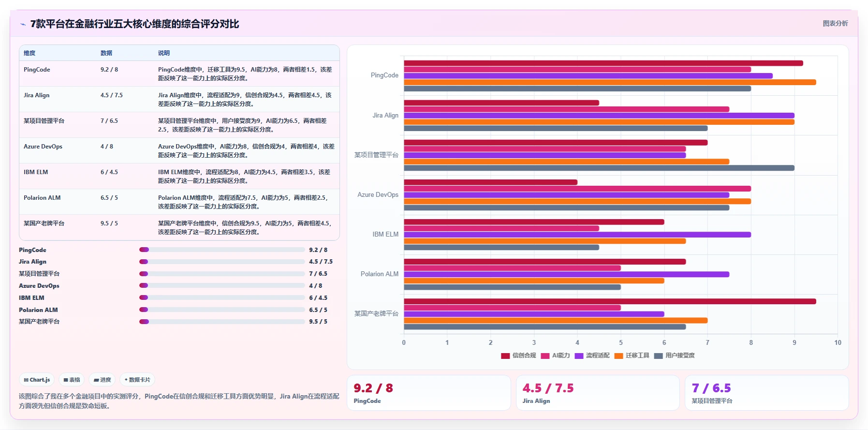Click the PingCode description text in the table
This screenshot has height=430, width=868.
pyautogui.click(x=245, y=74)
